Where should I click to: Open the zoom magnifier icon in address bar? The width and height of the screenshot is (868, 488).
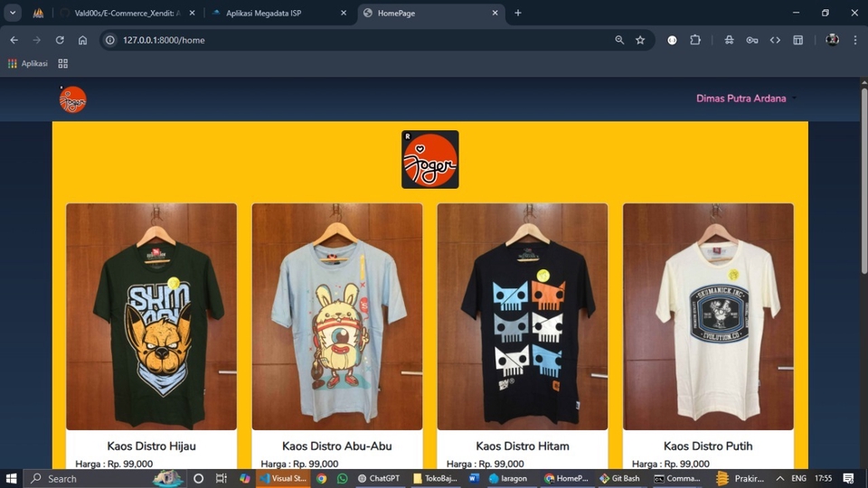(619, 40)
